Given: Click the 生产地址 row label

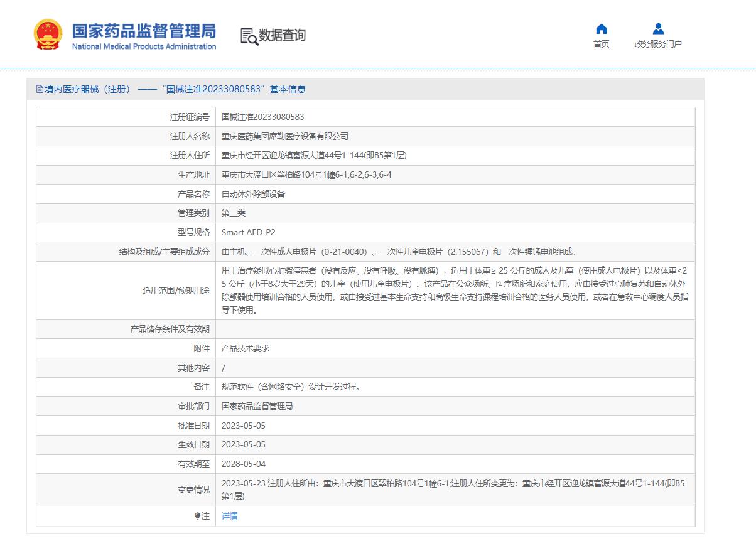Looking at the screenshot, I should [193, 174].
